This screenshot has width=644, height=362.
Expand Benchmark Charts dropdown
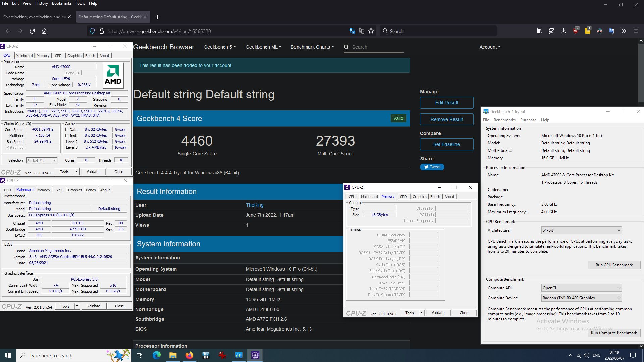pyautogui.click(x=312, y=47)
